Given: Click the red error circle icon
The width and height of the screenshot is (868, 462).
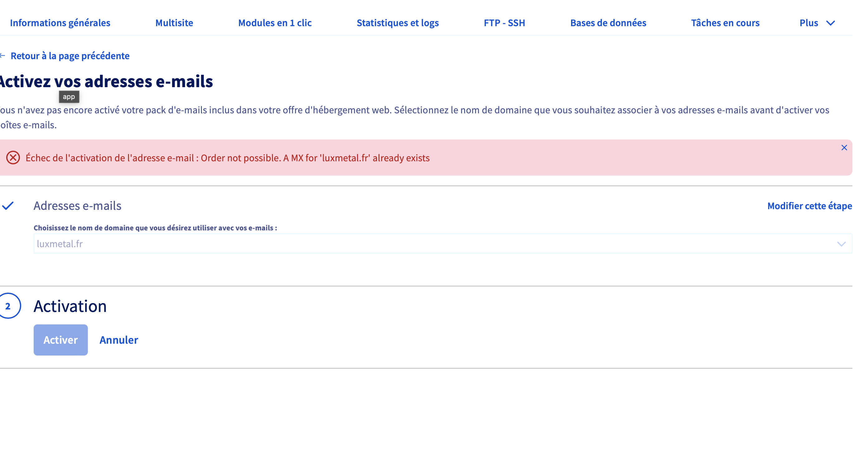Looking at the screenshot, I should 13,158.
